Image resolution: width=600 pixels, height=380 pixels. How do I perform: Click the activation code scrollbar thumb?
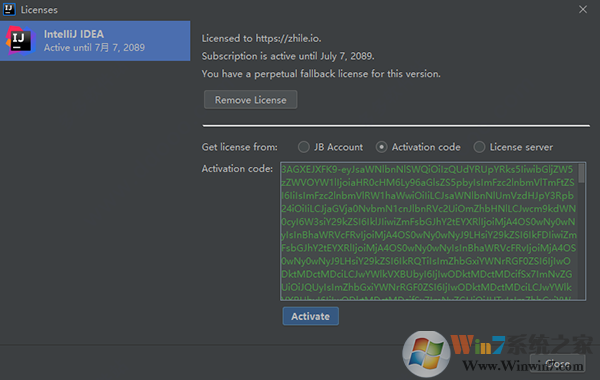[x=581, y=173]
